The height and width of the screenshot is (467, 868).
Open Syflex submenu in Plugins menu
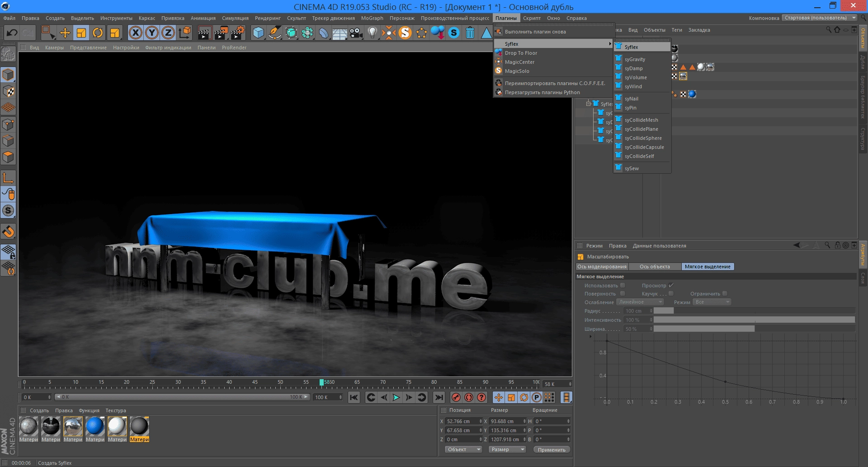pyautogui.click(x=553, y=44)
